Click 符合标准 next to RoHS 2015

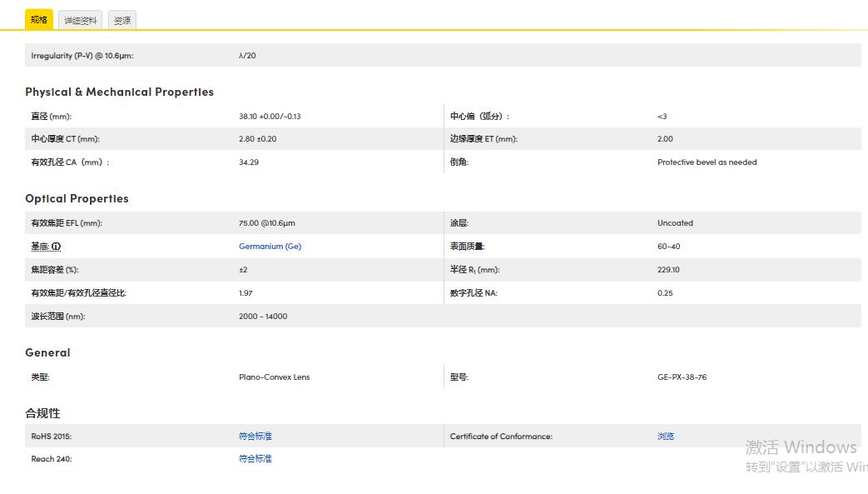255,436
